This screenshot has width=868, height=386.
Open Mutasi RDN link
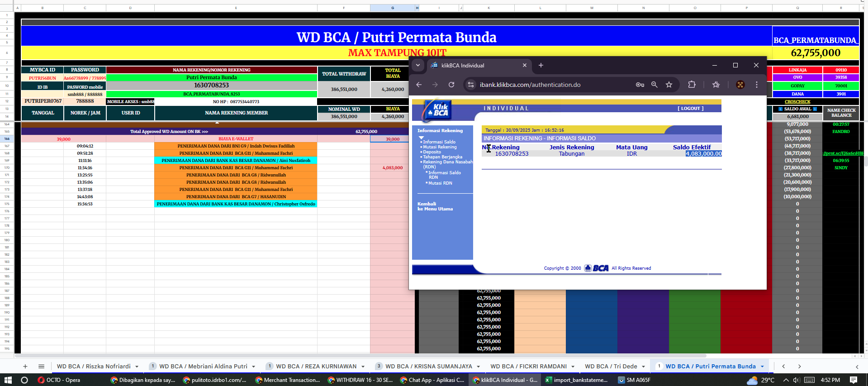pyautogui.click(x=440, y=183)
